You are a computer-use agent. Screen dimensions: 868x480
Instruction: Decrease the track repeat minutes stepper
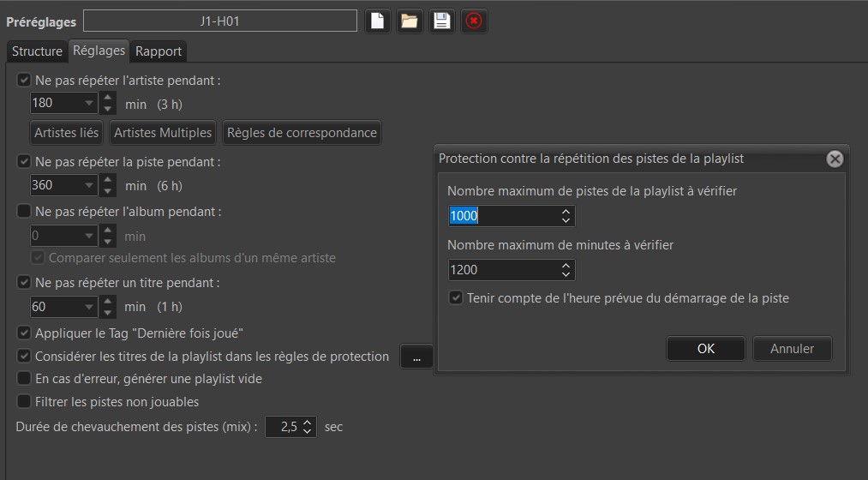click(x=108, y=191)
